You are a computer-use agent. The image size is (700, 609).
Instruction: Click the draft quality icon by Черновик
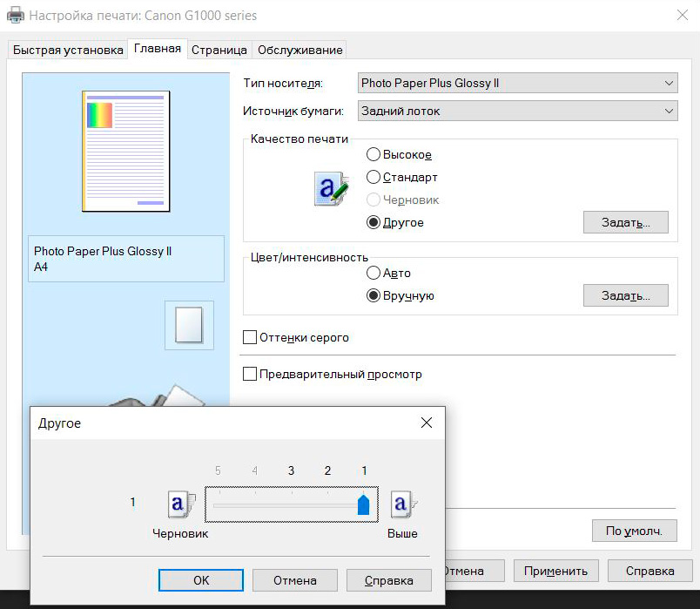click(x=181, y=504)
